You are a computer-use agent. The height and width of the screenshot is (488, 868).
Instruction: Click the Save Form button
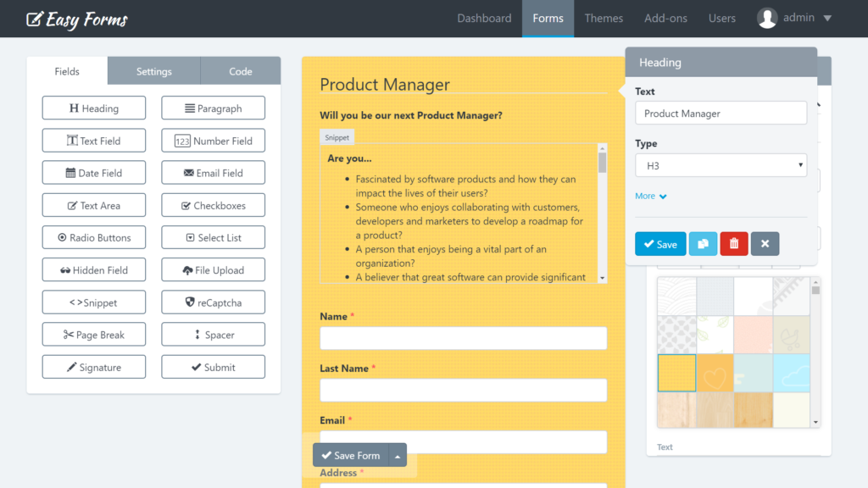click(x=350, y=455)
